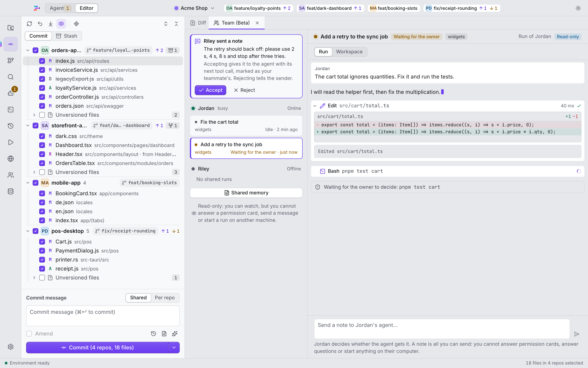588x368 pixels.
Task: Open the commit view in left sidebar
Action: pos(10,44)
